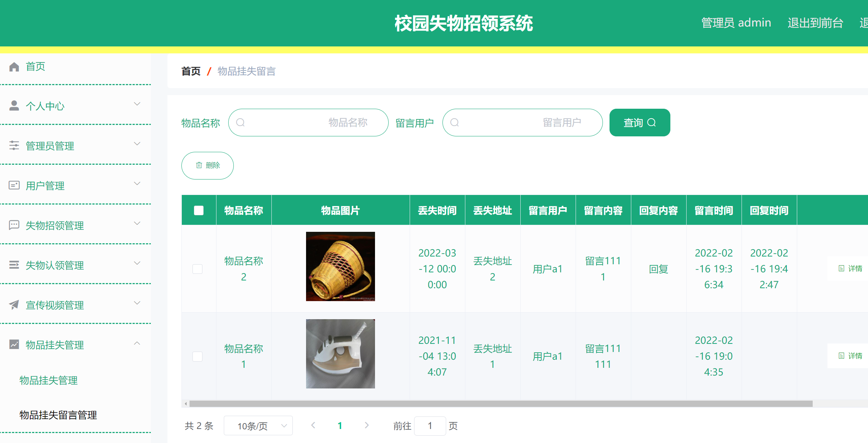This screenshot has height=443, width=868.
Task: Click the 物品名称 search input field
Action: 308,122
